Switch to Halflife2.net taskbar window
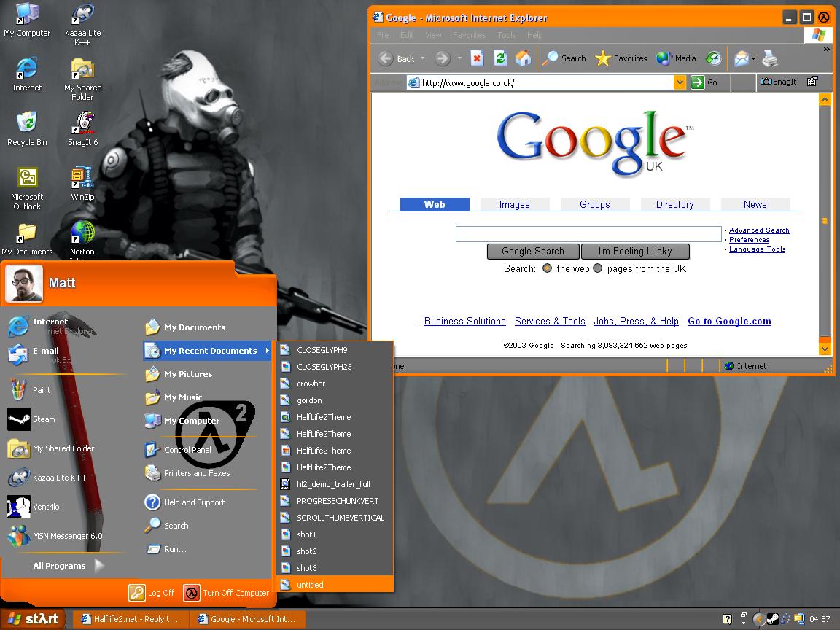840x630 pixels. 131,619
